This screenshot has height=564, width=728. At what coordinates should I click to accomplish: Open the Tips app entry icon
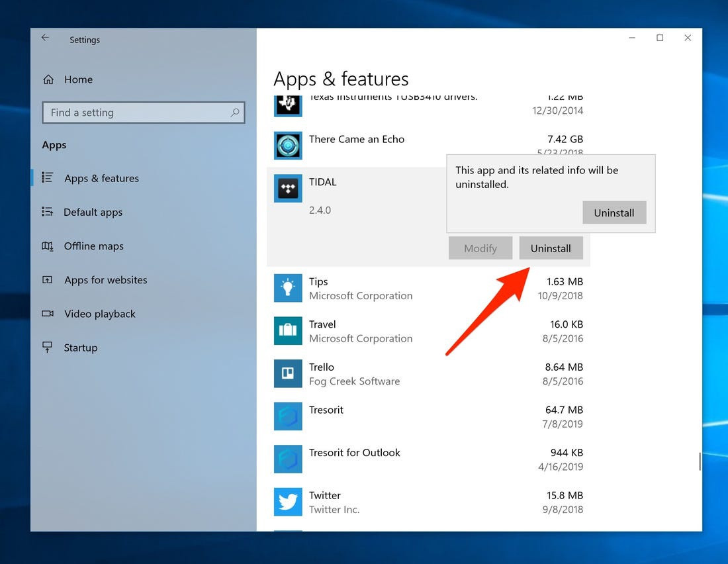pos(288,288)
